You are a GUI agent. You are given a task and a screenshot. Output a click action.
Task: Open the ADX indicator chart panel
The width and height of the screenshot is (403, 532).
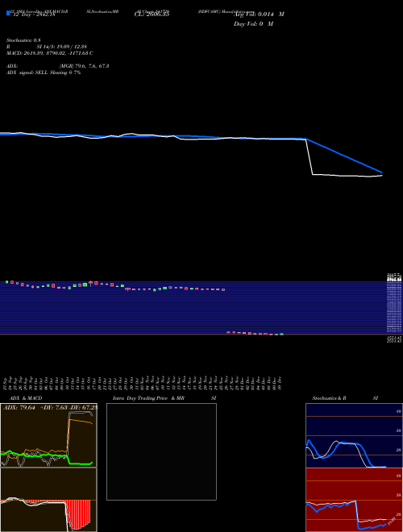(48, 435)
